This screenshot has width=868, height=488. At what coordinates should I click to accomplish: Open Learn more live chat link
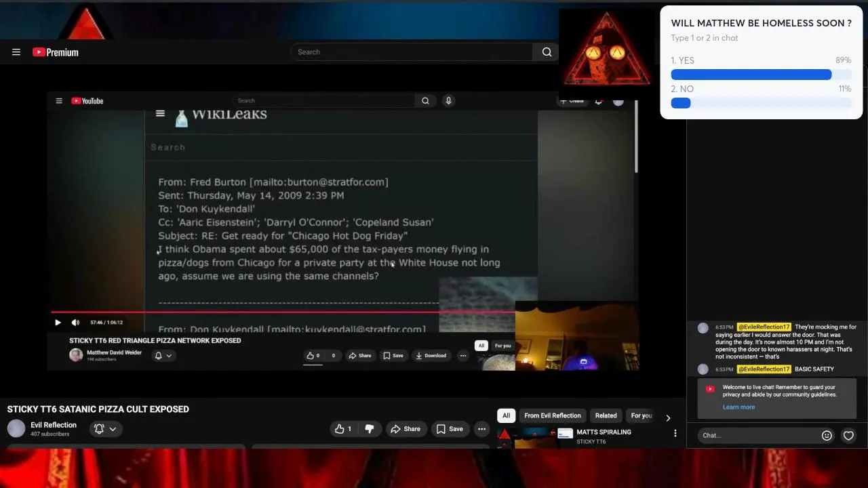(738, 407)
